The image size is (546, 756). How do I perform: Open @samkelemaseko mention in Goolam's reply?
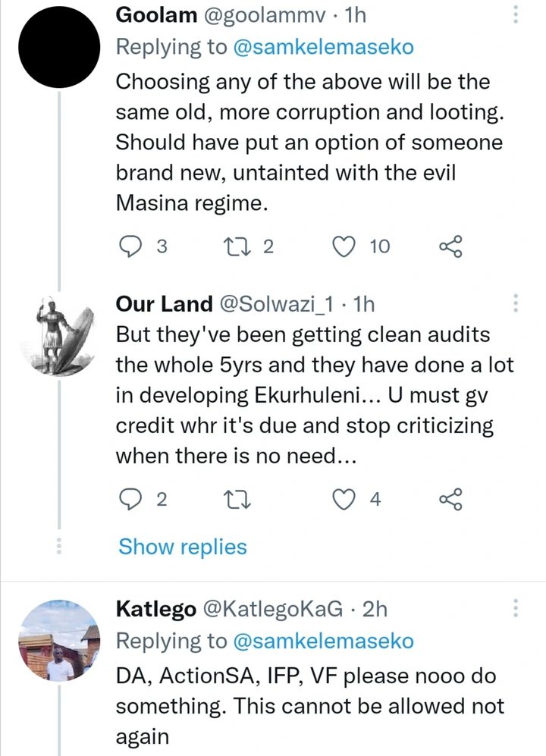323,47
